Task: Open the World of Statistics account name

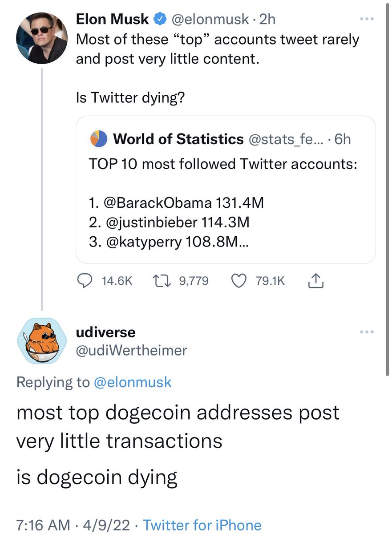Action: (x=178, y=139)
